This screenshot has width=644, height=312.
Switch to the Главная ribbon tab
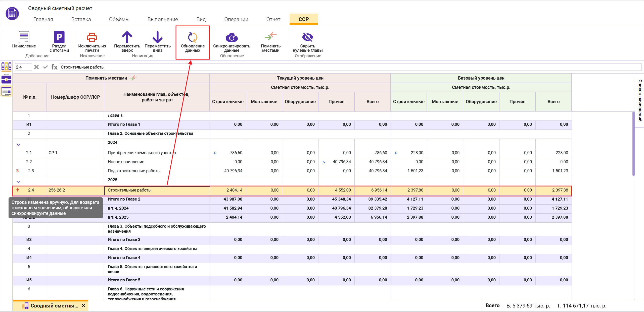click(x=43, y=19)
